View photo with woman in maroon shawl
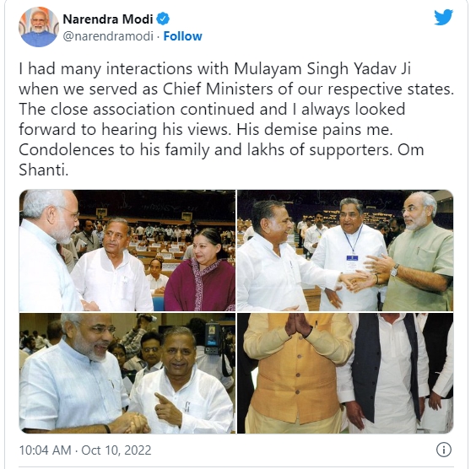 127,251
